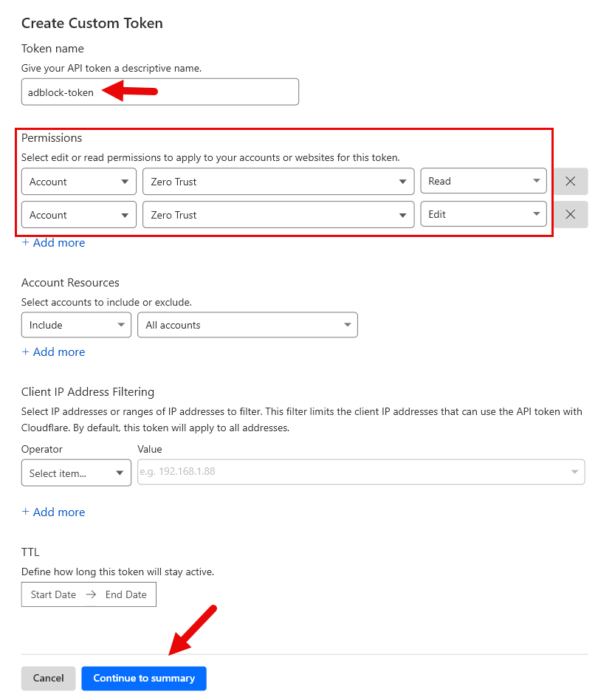Viewport: 612px width, 700px height.
Task: Remove the Zero Trust Read permission row
Action: 570,182
